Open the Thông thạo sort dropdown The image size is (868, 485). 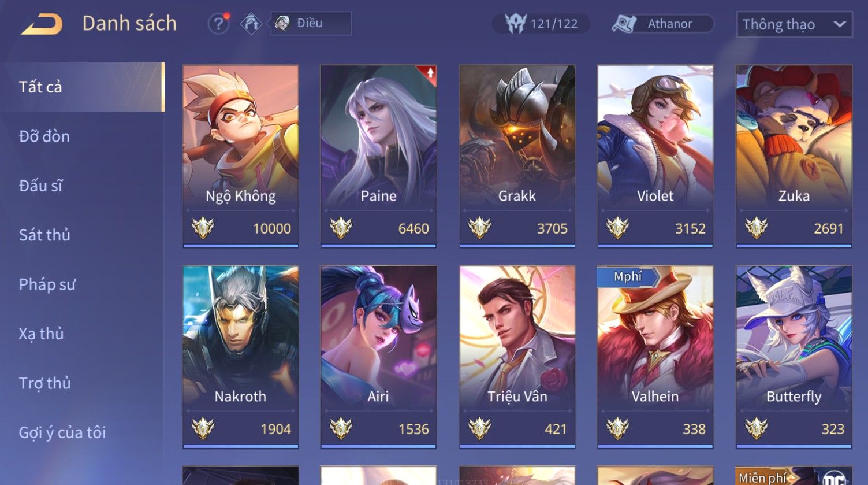click(794, 24)
